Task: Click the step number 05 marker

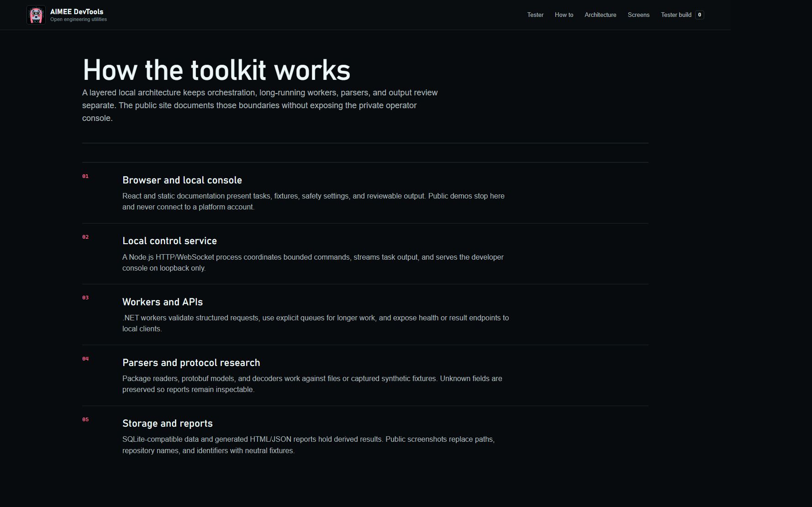Action: coord(85,419)
